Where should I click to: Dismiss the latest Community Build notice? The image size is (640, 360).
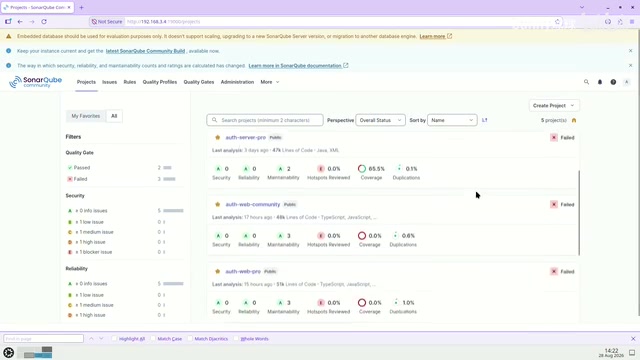[x=631, y=51]
